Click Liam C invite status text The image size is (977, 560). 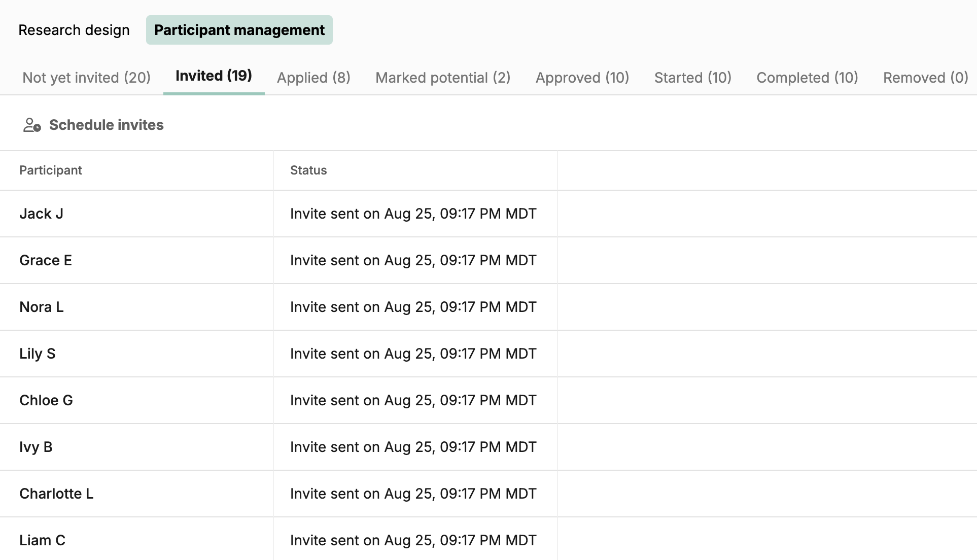[x=413, y=541]
